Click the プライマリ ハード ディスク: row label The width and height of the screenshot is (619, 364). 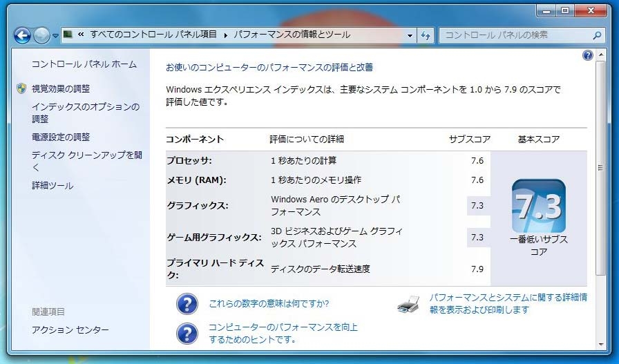tap(215, 269)
